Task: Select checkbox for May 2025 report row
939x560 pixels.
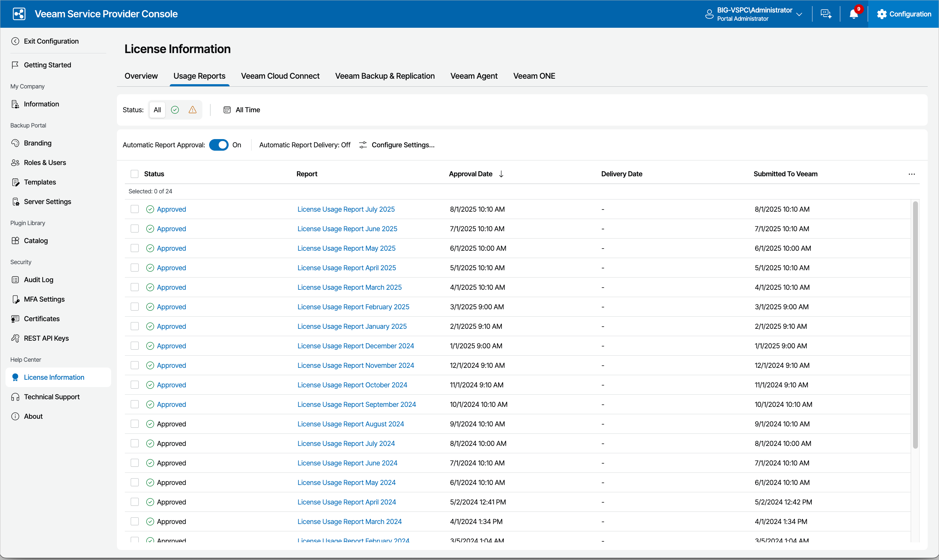Action: pos(134,248)
